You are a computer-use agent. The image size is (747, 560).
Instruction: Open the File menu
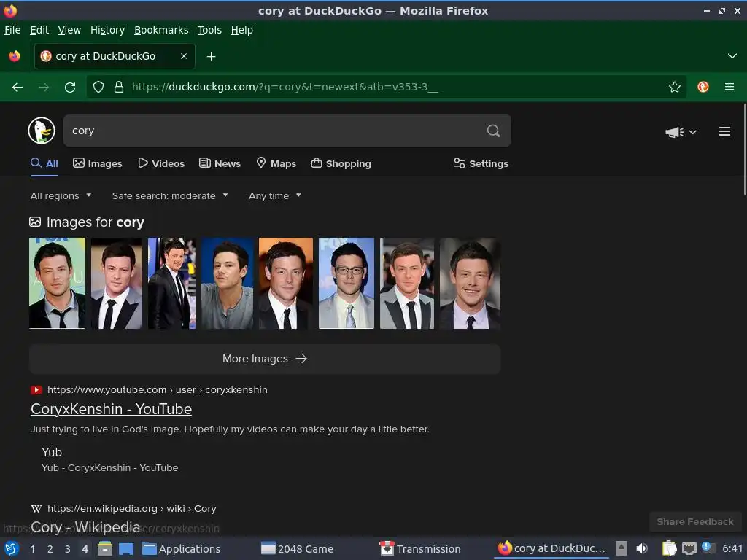[12, 30]
